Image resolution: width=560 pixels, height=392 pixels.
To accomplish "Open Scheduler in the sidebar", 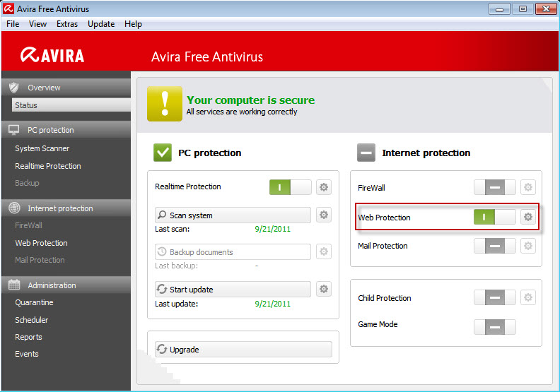I will [x=31, y=320].
